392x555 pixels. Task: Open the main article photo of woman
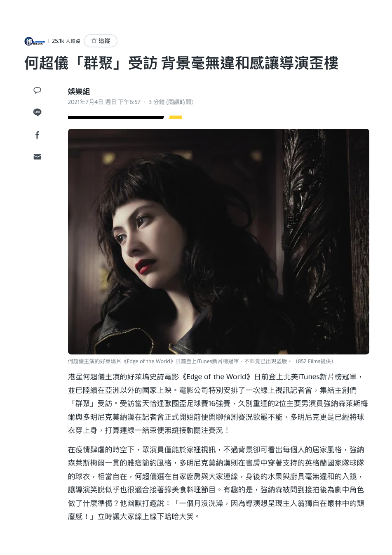point(218,241)
